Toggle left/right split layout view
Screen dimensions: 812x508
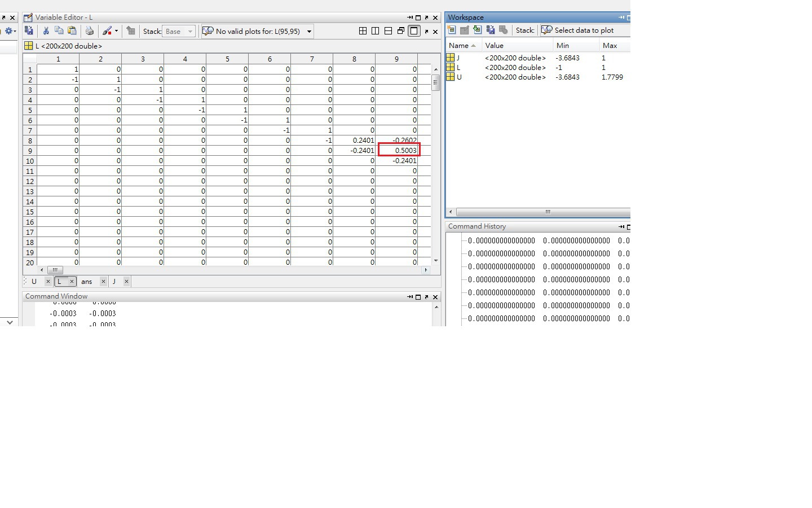(376, 31)
